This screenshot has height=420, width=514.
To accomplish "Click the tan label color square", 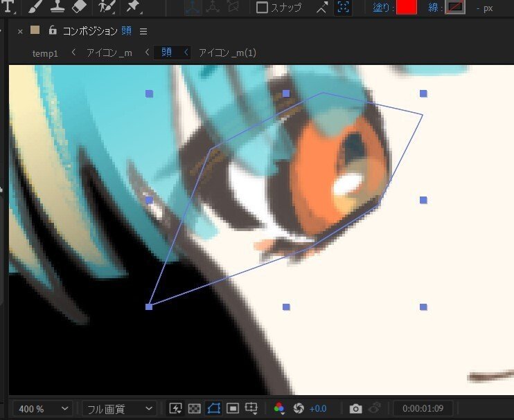I will coord(35,30).
